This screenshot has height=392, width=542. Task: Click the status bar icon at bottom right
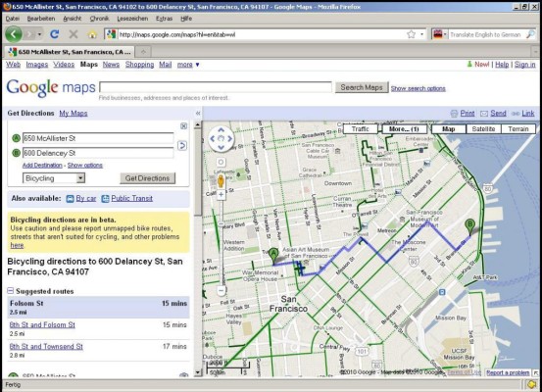click(x=531, y=384)
